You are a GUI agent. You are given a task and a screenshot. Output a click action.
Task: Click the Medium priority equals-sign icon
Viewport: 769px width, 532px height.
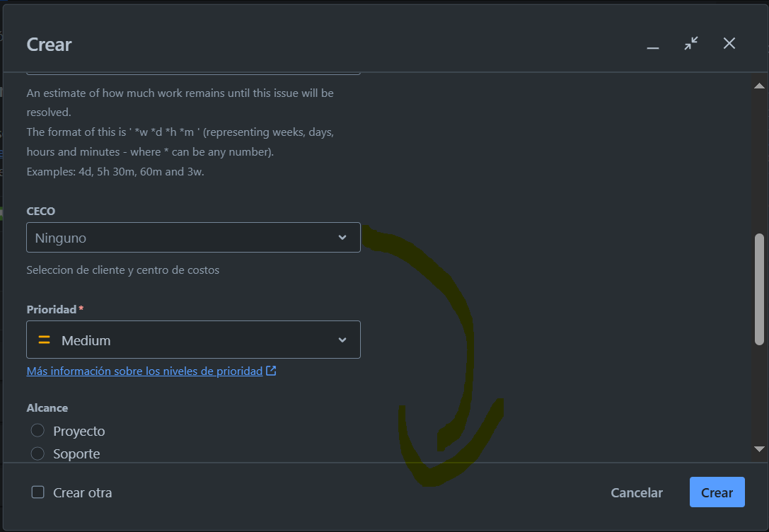tap(44, 340)
